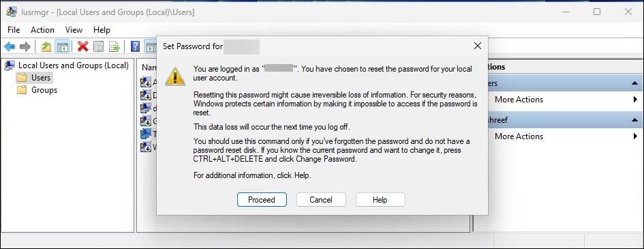Collapse the Users section in Actions pane
Viewport: 644px width, 249px height.
pos(634,83)
